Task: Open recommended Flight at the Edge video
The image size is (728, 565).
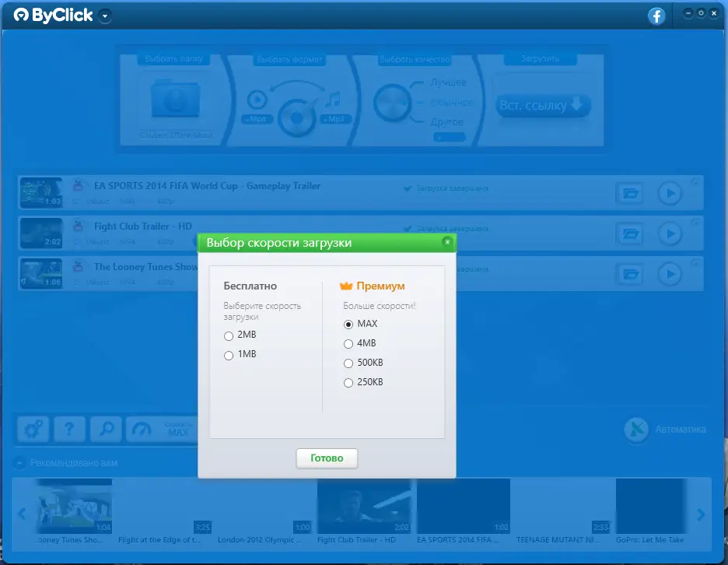Action: click(164, 507)
